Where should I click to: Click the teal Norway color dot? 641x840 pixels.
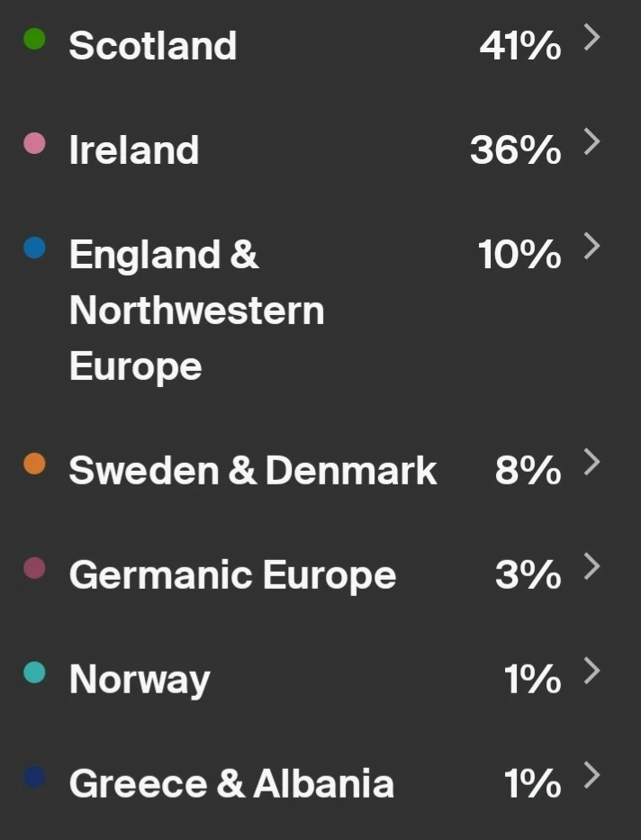(x=34, y=673)
